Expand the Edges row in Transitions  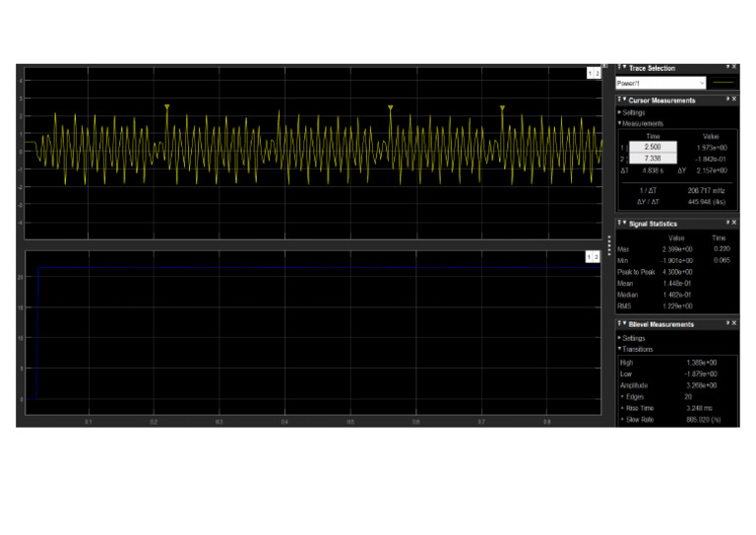622,396
